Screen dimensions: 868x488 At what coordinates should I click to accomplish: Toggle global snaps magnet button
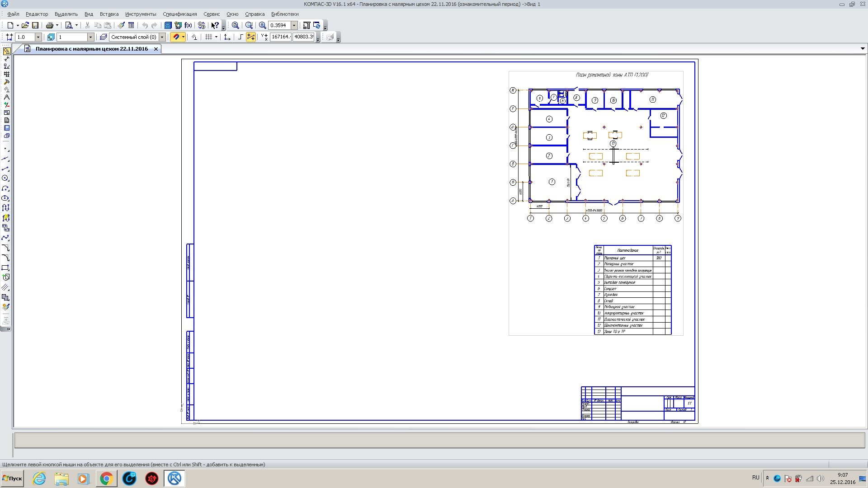coord(176,37)
